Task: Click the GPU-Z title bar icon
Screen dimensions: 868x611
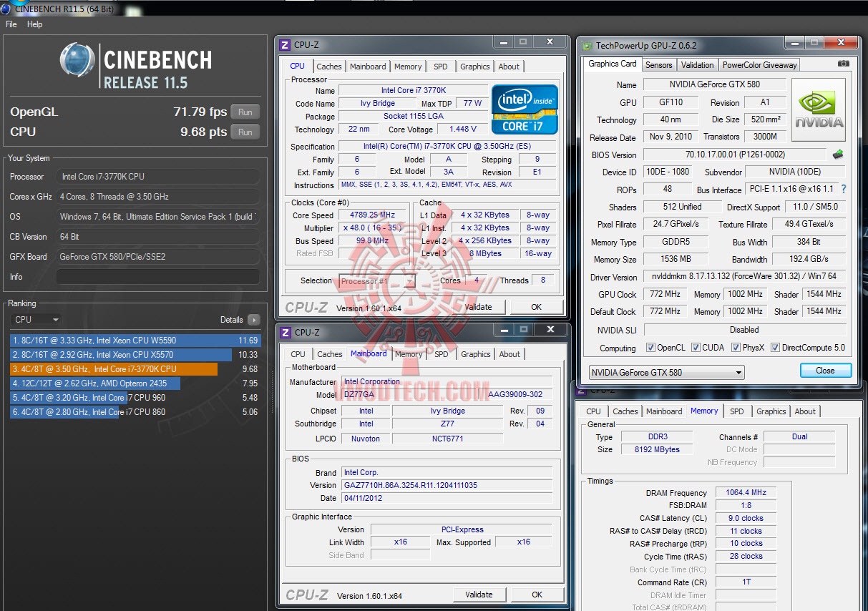Action: point(587,45)
